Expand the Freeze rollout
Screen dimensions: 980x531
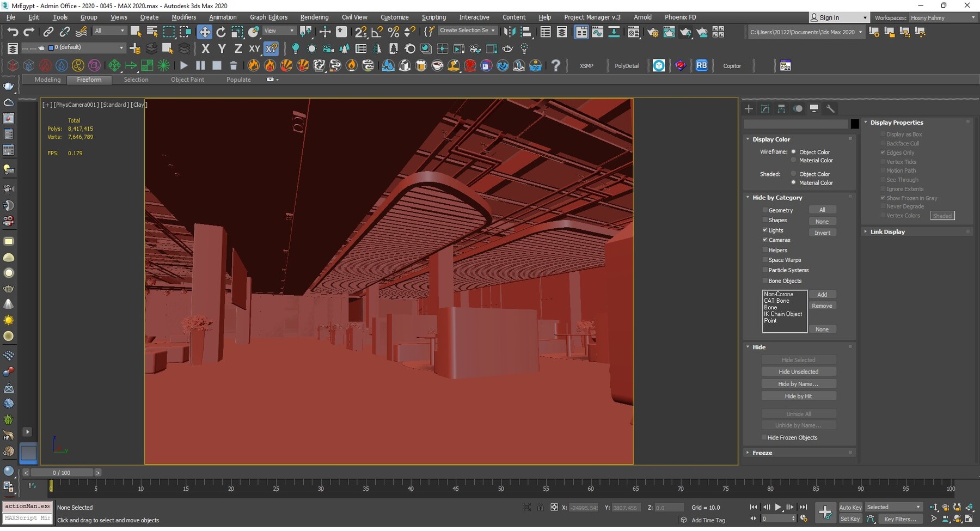[762, 453]
